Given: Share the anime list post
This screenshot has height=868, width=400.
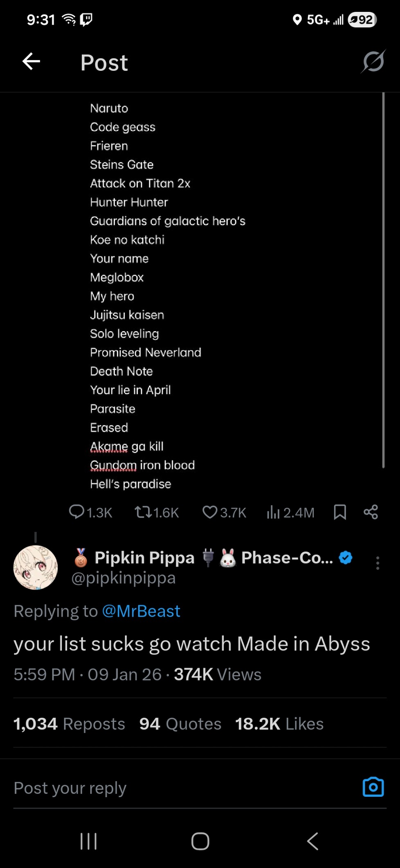Looking at the screenshot, I should point(371,512).
